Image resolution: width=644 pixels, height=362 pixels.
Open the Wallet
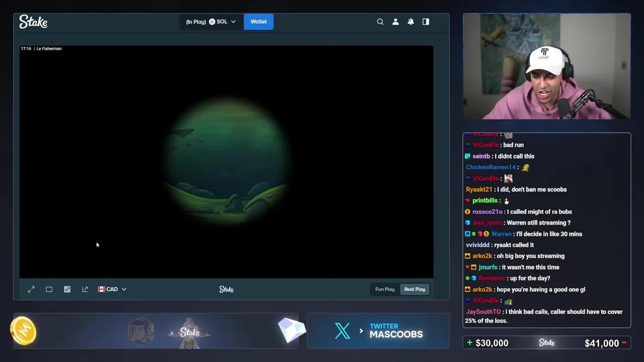point(259,22)
